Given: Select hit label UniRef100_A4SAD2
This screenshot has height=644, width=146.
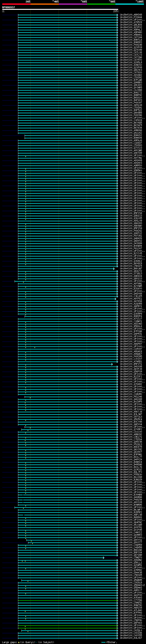Looking at the screenshot, I should [x=131, y=75].
